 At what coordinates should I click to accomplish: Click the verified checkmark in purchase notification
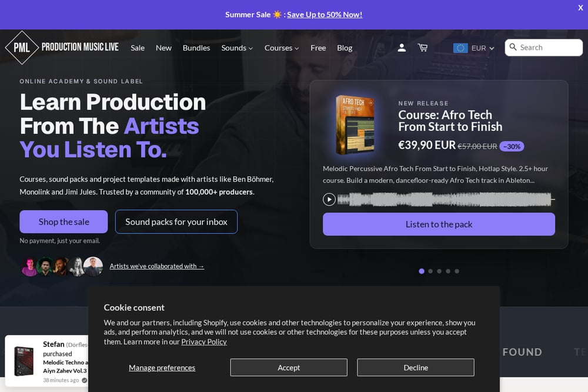(x=84, y=380)
